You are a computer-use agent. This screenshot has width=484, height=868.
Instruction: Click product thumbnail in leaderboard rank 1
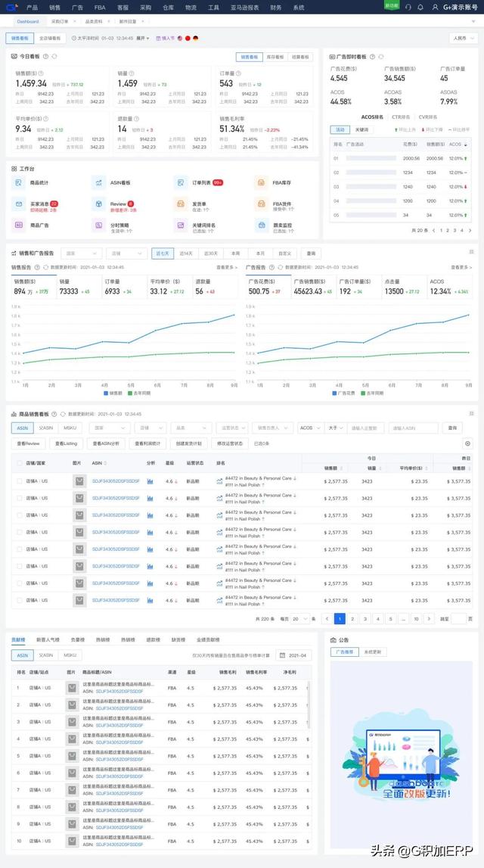pyautogui.click(x=71, y=688)
